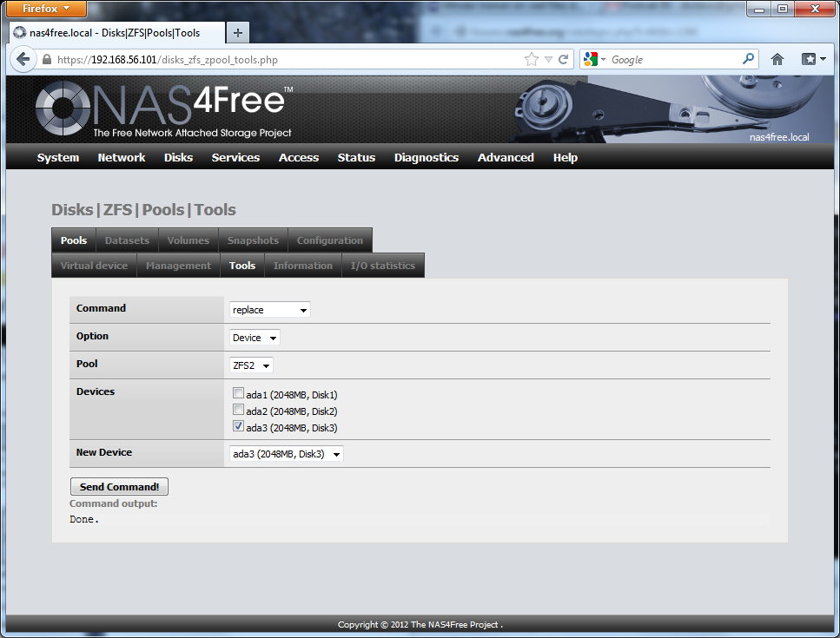Open the Advanced menu
This screenshot has height=638, width=840.
point(506,157)
